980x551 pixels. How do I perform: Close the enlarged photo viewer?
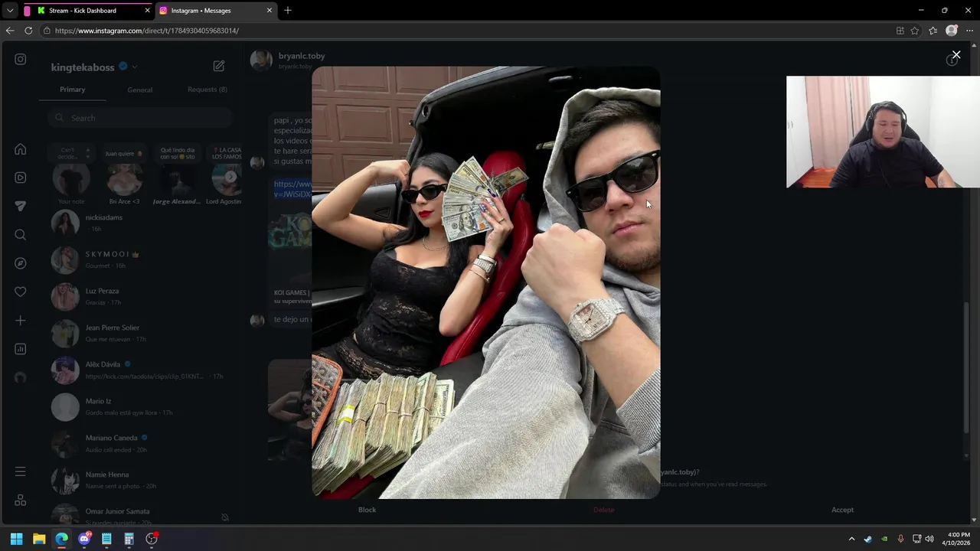tap(956, 54)
